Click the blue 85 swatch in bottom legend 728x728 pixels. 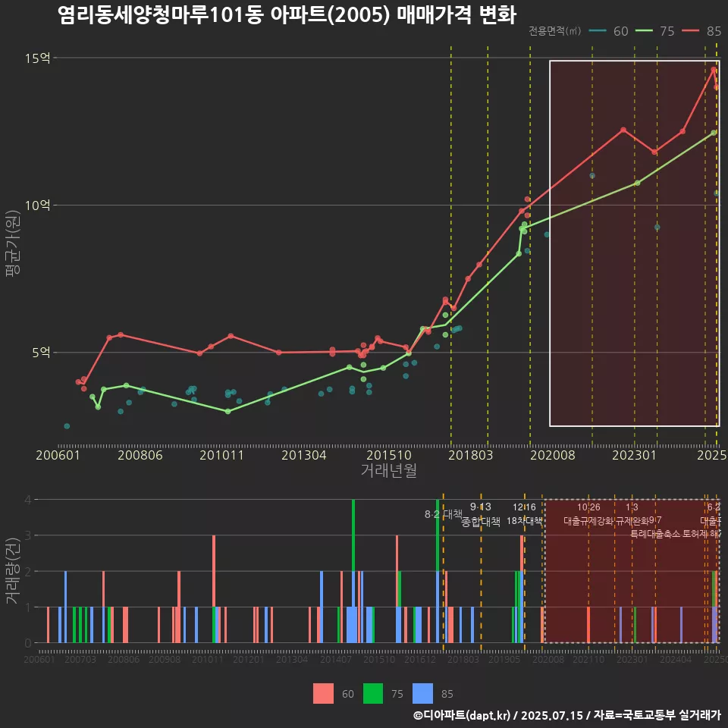point(422,693)
